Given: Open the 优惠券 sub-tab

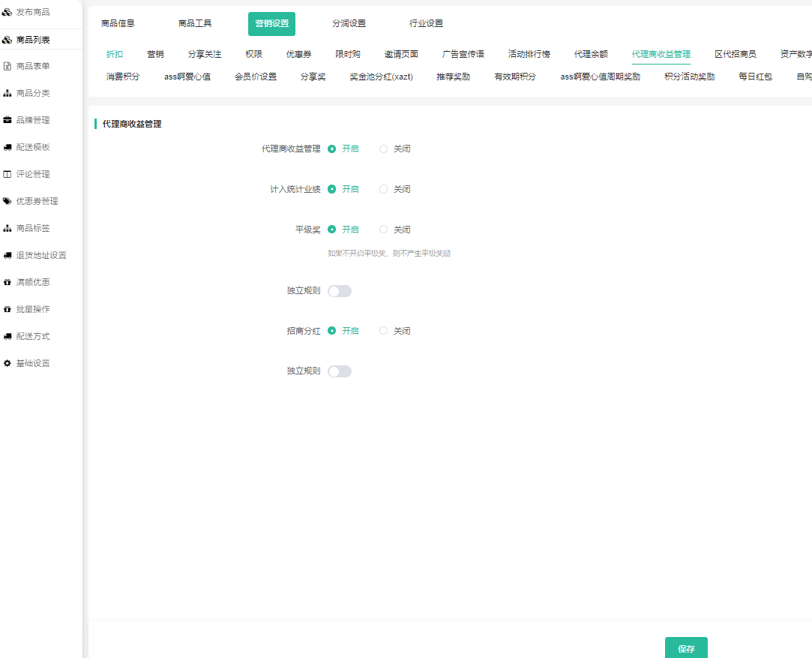Looking at the screenshot, I should point(299,54).
